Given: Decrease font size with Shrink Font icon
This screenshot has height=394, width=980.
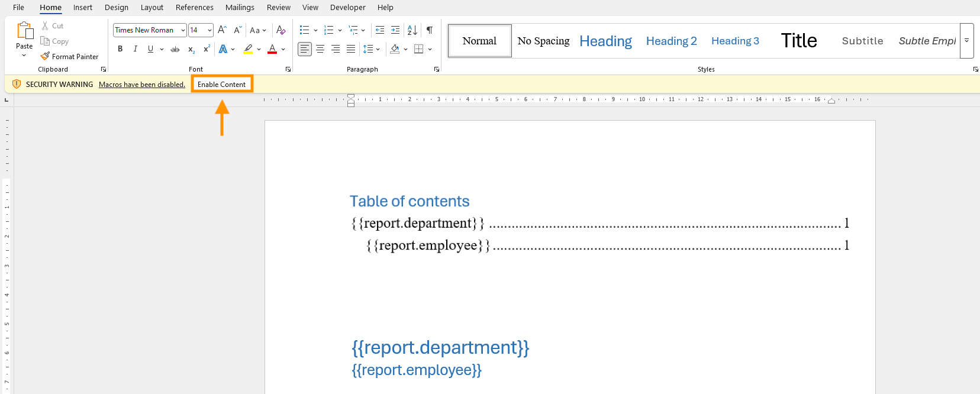Looking at the screenshot, I should tap(237, 30).
